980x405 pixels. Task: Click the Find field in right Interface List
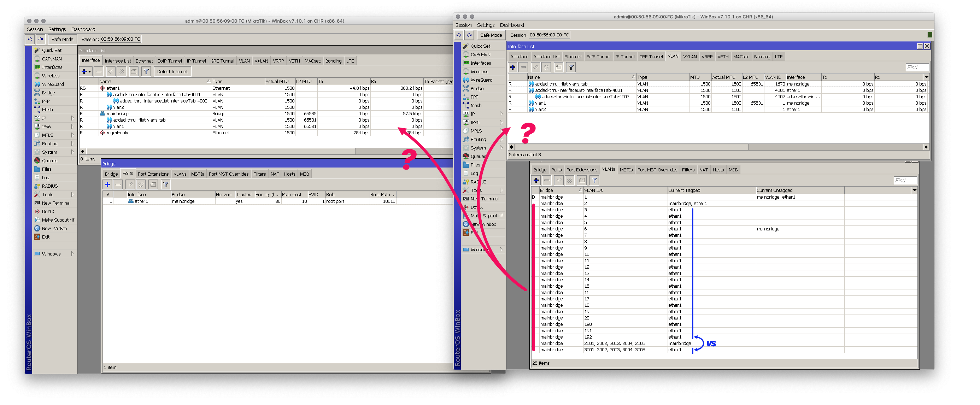(x=917, y=67)
